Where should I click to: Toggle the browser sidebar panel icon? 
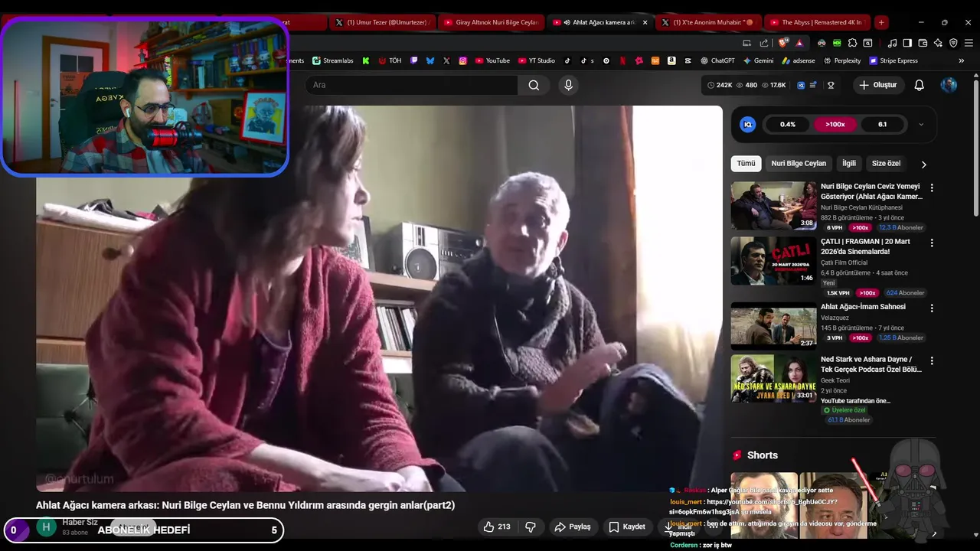[x=907, y=44]
